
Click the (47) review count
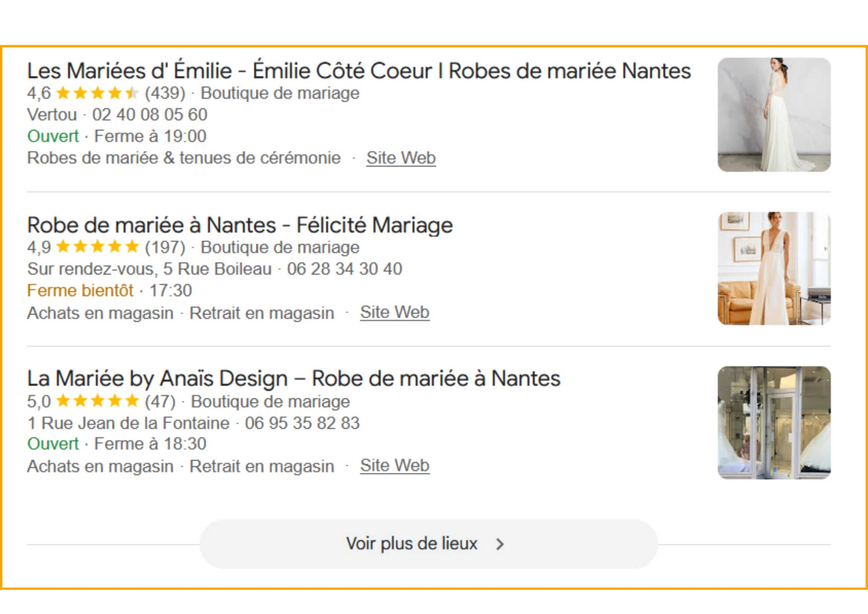tap(160, 401)
